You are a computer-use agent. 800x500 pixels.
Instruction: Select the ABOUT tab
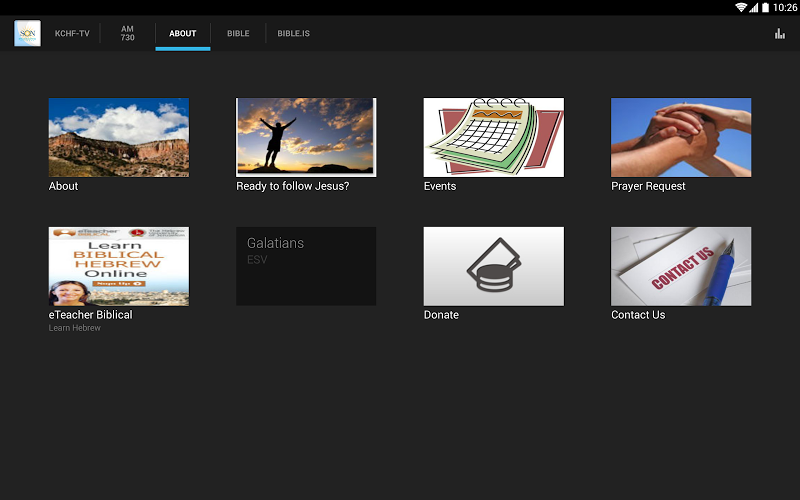[183, 33]
